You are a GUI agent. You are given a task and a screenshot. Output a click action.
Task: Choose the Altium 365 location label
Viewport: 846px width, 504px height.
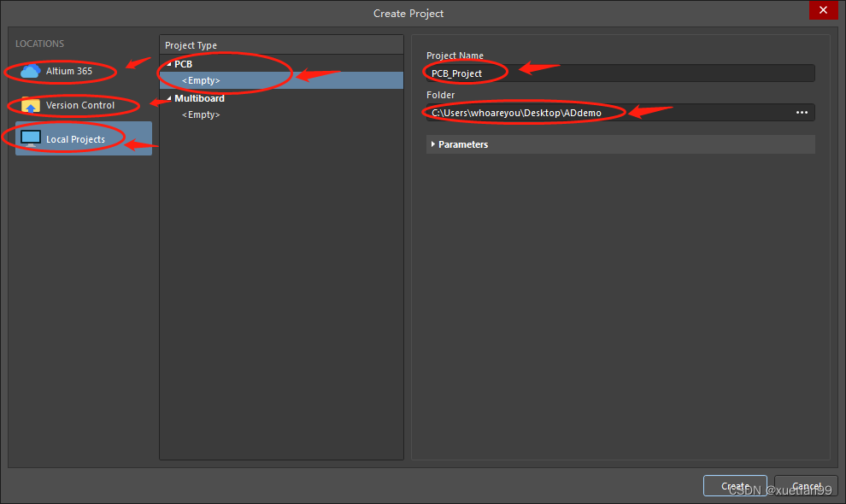[x=69, y=71]
